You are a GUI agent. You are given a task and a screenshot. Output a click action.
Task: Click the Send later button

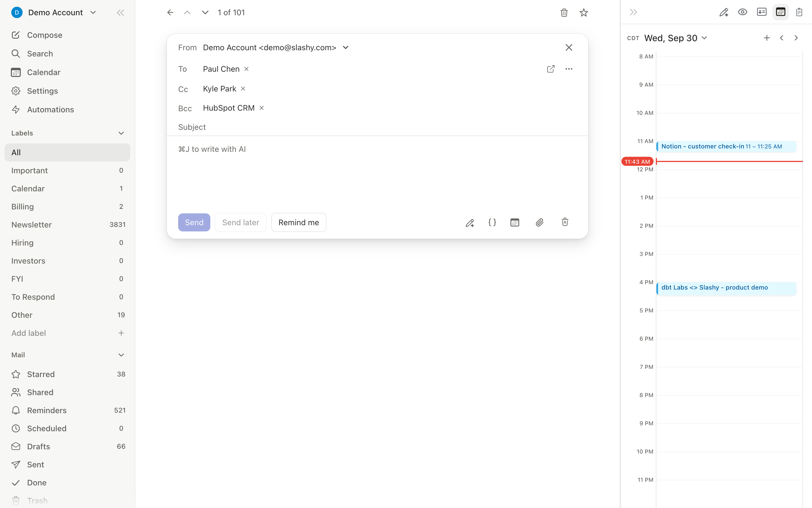tap(240, 222)
